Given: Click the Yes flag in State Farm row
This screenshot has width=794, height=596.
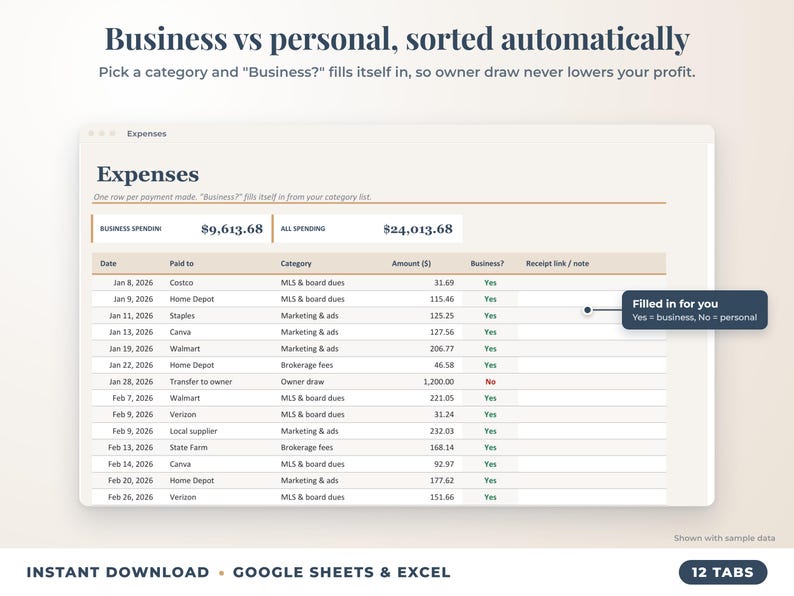Looking at the screenshot, I should tap(490, 448).
